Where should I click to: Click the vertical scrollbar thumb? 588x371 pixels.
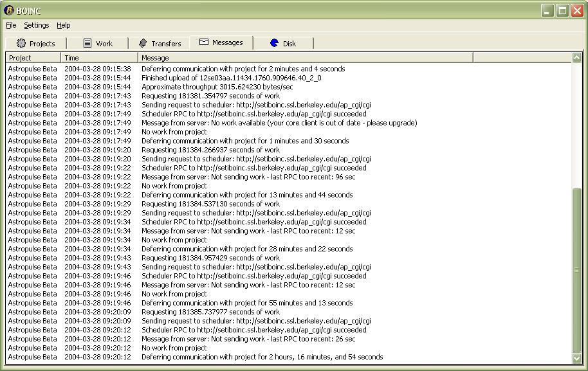coord(577,270)
